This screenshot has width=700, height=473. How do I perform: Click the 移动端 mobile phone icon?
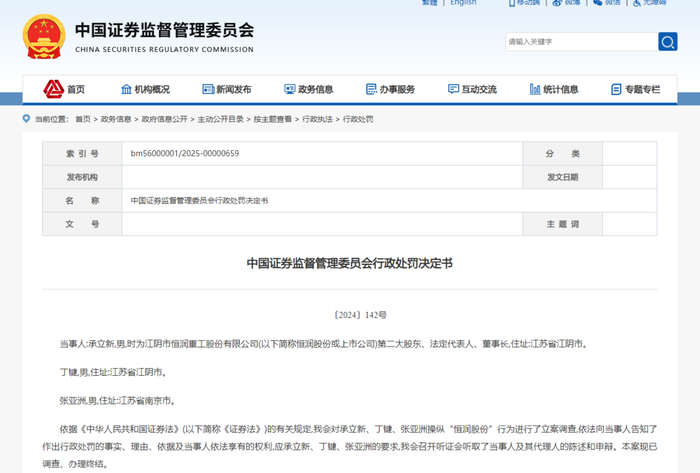point(512,3)
